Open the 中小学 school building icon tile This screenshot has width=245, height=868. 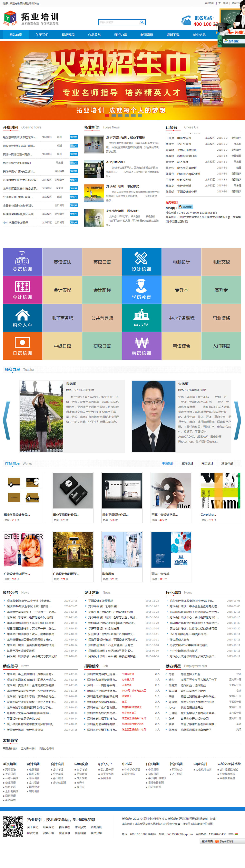pyautogui.click(x=141, y=318)
